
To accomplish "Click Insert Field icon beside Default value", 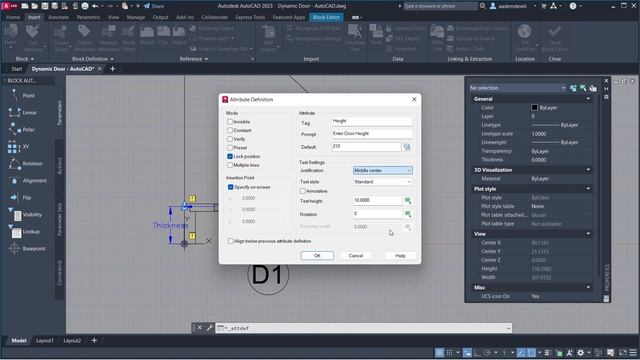I will click(407, 147).
